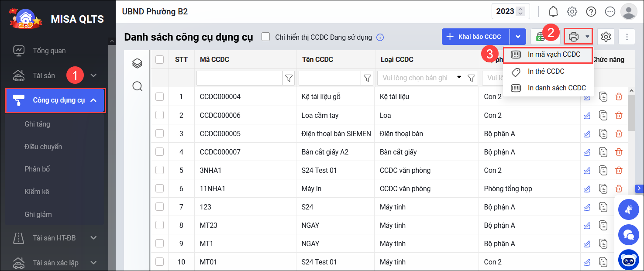Click the layers icon beside the table
The image size is (644, 271).
[137, 64]
